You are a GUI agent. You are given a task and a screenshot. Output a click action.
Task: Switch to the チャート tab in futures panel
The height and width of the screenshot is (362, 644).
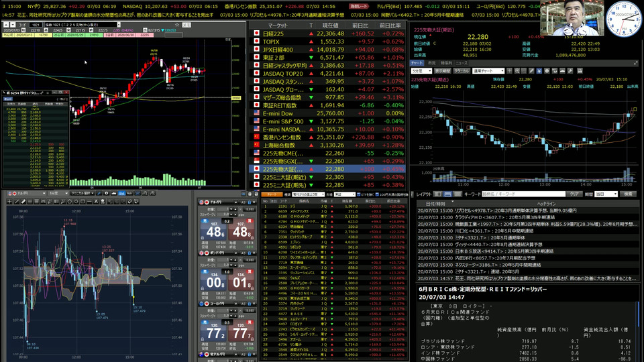coord(417,63)
